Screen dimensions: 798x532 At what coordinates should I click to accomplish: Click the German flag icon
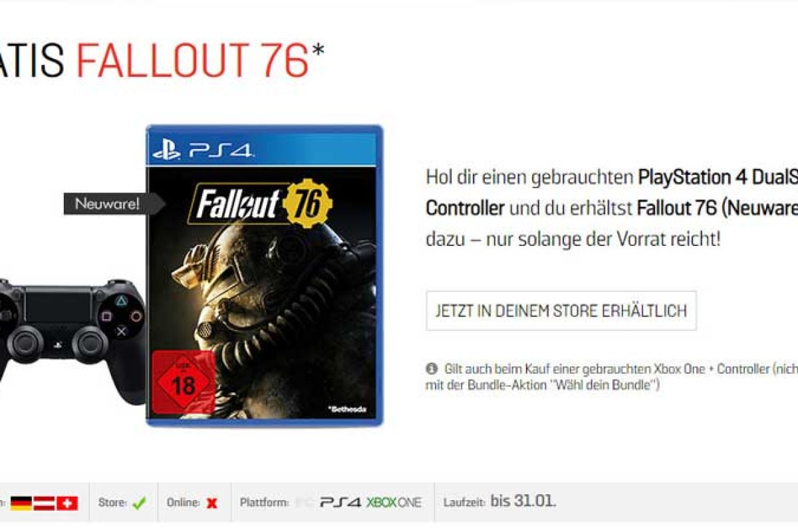click(21, 503)
